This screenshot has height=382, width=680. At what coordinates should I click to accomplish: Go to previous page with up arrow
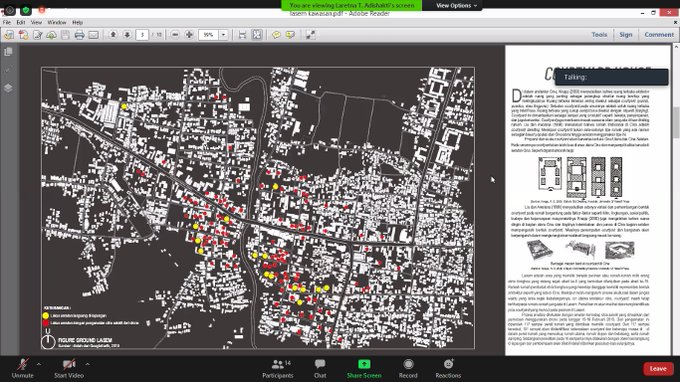coord(113,35)
